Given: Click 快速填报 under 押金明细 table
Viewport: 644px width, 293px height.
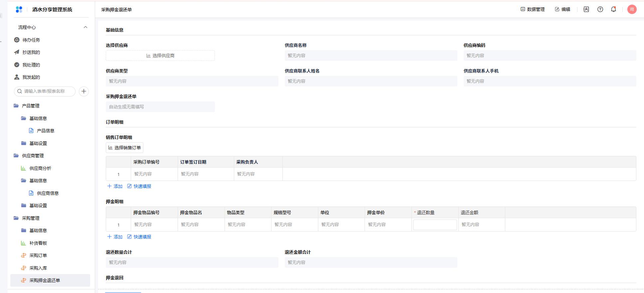Looking at the screenshot, I should point(139,237).
